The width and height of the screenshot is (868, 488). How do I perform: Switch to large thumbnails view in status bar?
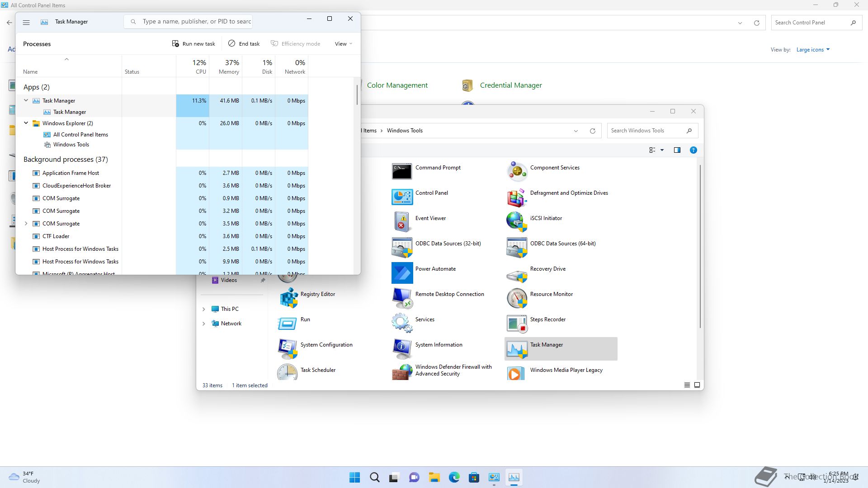(x=697, y=385)
